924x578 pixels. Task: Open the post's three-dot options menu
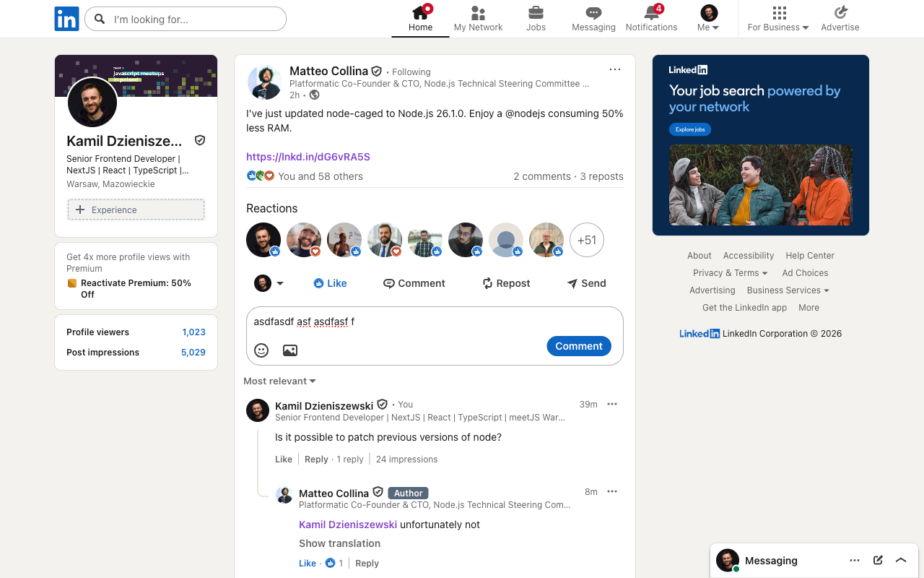[615, 69]
